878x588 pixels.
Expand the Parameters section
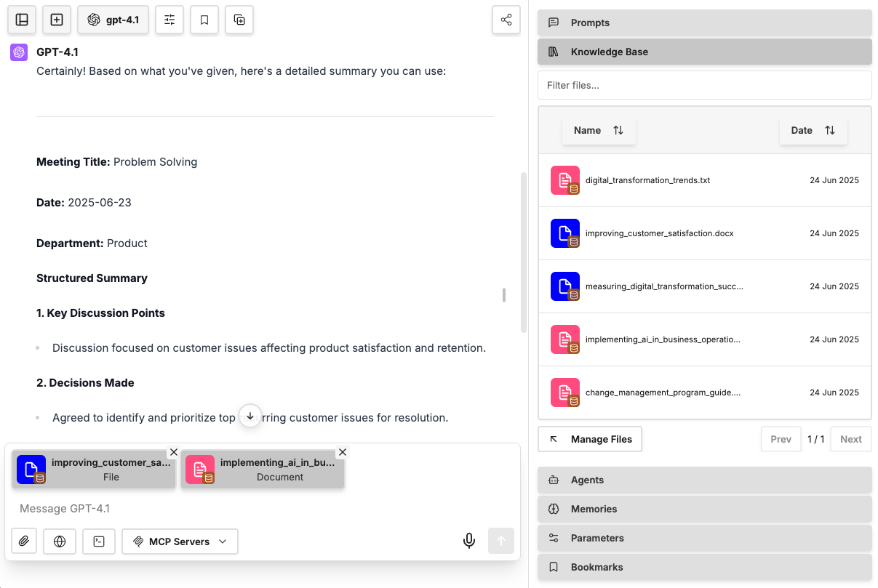(x=704, y=538)
